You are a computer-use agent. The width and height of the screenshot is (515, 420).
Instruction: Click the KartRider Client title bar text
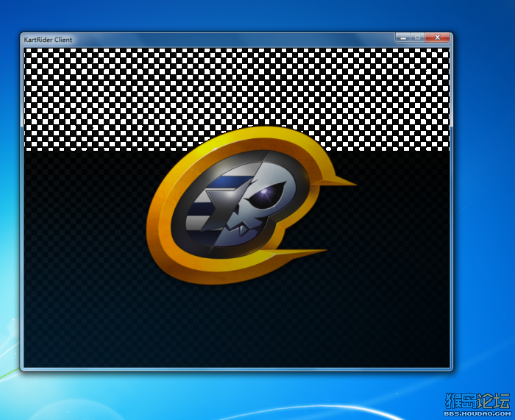click(x=48, y=40)
